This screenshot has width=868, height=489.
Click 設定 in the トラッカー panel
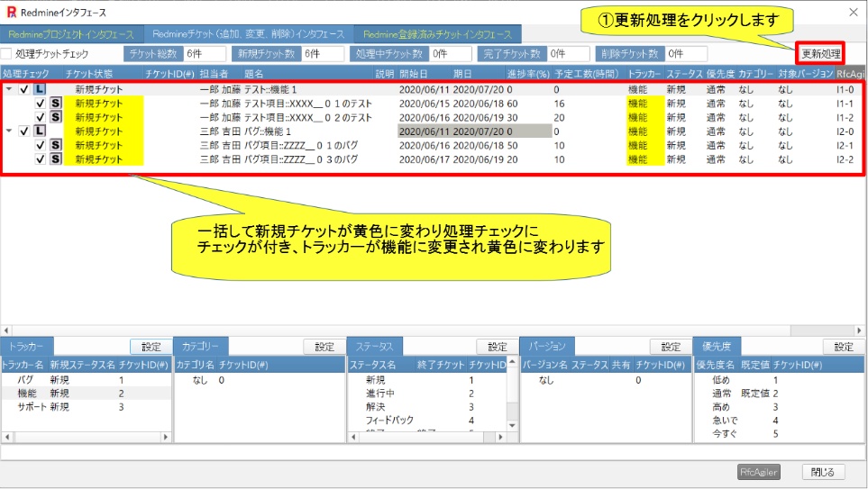(x=151, y=347)
